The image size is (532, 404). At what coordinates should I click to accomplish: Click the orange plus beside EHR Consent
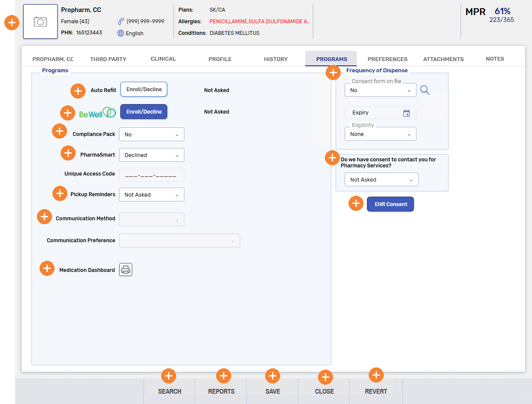pos(356,204)
